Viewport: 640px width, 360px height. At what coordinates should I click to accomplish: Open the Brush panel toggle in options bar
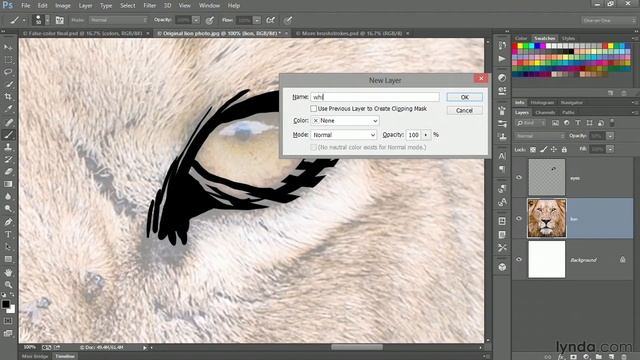[x=60, y=20]
